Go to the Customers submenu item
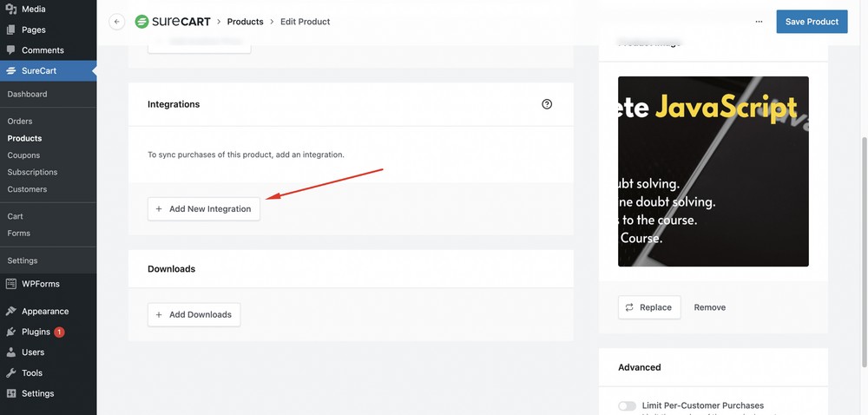The height and width of the screenshot is (415, 868). pos(27,189)
